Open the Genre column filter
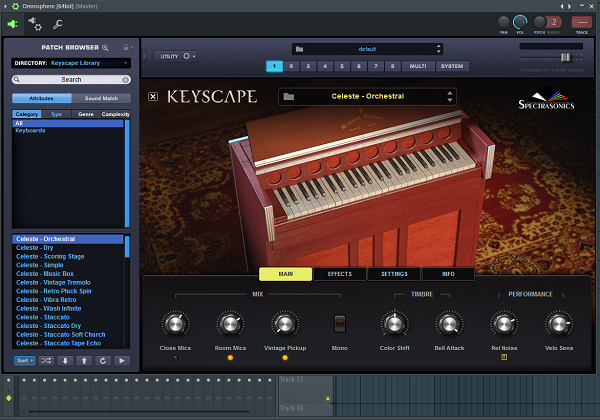This screenshot has height=420, width=600. tap(86, 114)
